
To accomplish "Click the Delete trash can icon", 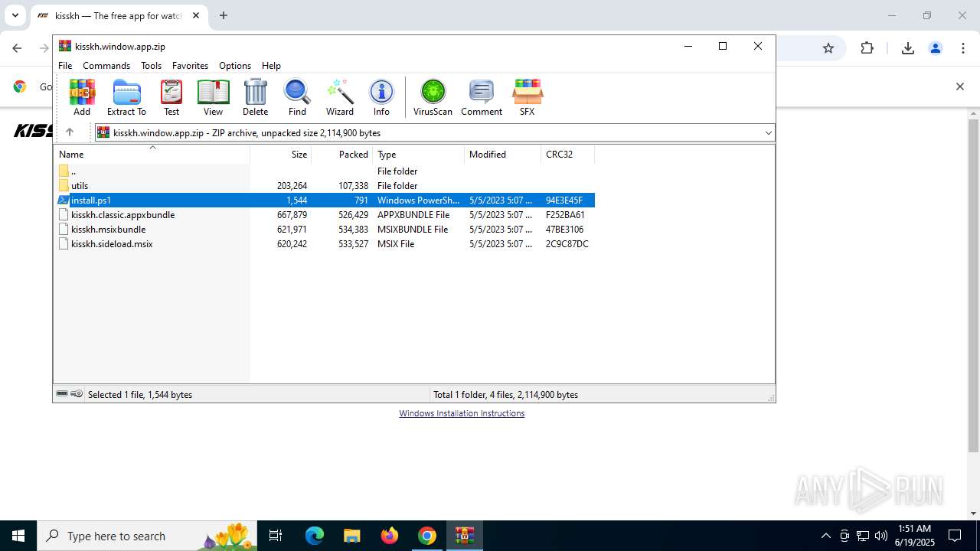I will tap(255, 97).
